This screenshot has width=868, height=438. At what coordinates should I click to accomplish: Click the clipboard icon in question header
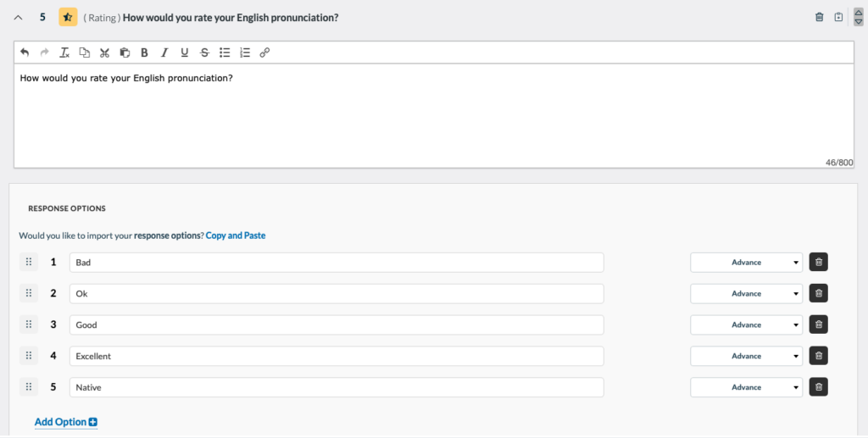pyautogui.click(x=838, y=17)
